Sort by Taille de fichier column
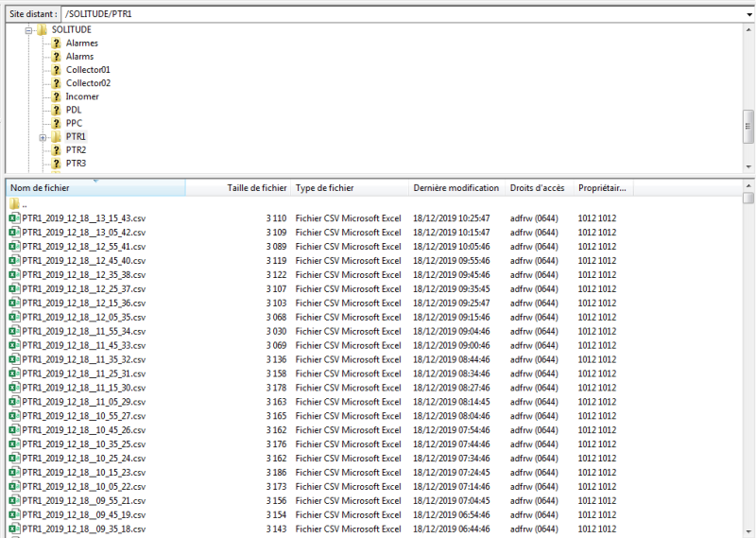The image size is (756, 538). tap(256, 188)
